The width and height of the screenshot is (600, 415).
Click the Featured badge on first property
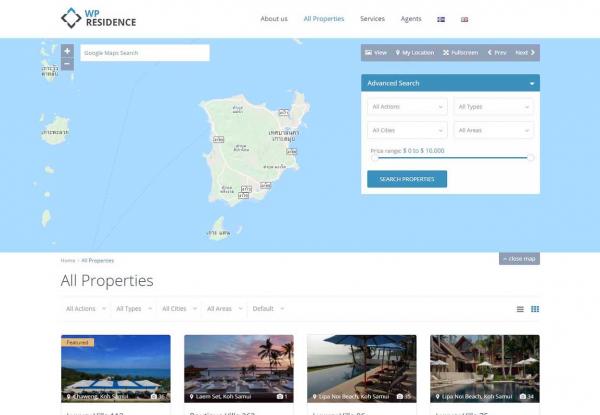77,342
